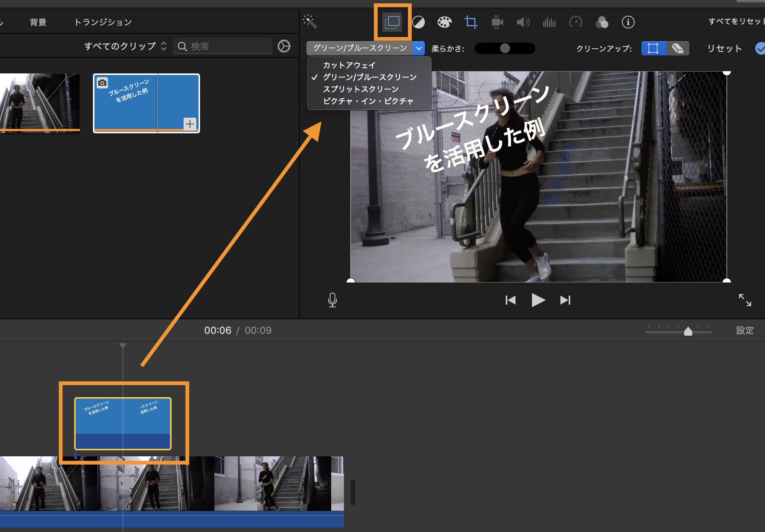
Task: Click the blue audio track under the video
Action: (x=172, y=519)
